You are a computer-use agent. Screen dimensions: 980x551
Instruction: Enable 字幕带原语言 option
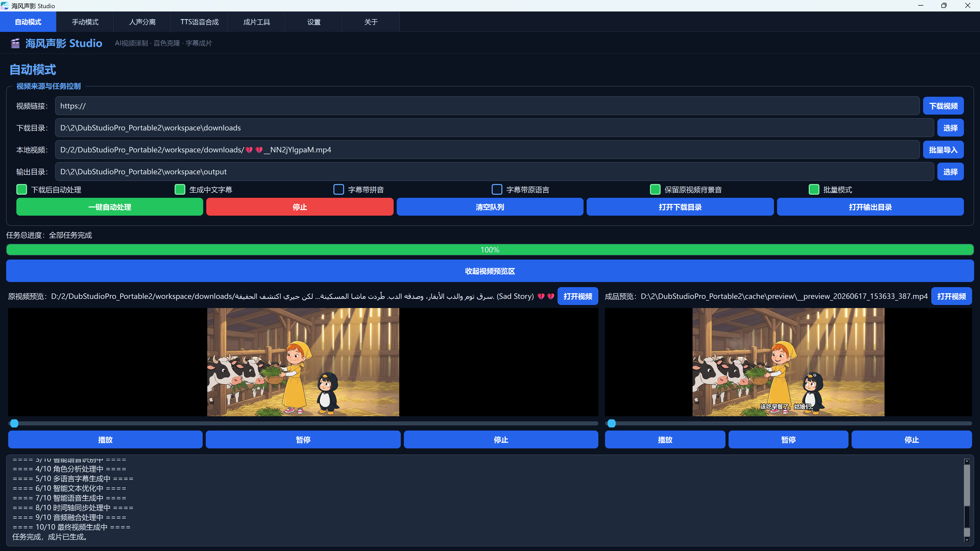pyautogui.click(x=497, y=189)
